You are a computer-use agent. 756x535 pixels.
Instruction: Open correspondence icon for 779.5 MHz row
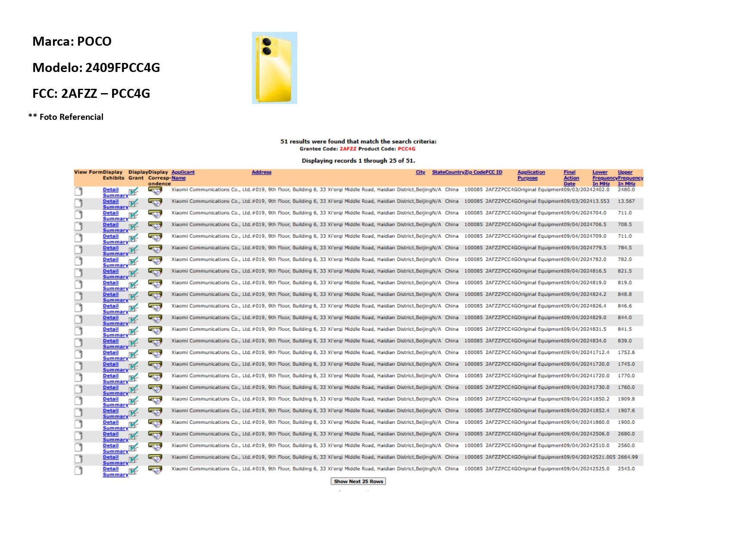pyautogui.click(x=155, y=249)
